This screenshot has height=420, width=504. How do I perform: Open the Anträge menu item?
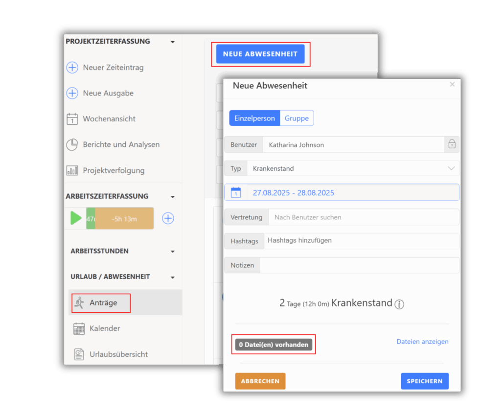(x=103, y=303)
